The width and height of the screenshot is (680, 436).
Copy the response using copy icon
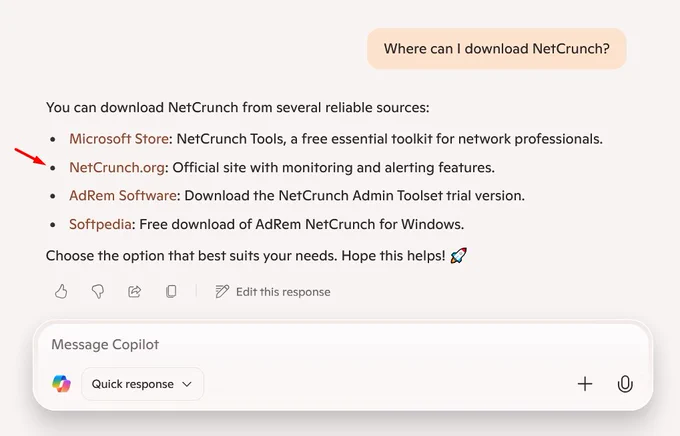[x=171, y=292]
